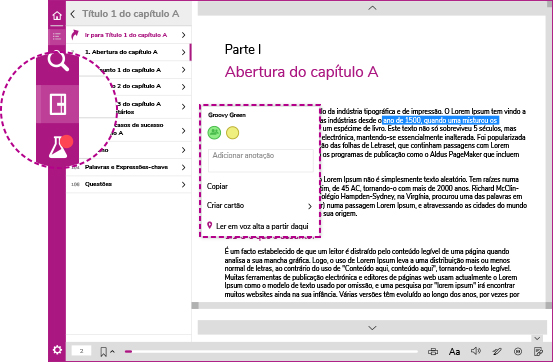Image resolution: width=553 pixels, height=362 pixels.
Task: Go back using arrow beside 'Título 1 do capítulo A'
Action: pos(73,14)
